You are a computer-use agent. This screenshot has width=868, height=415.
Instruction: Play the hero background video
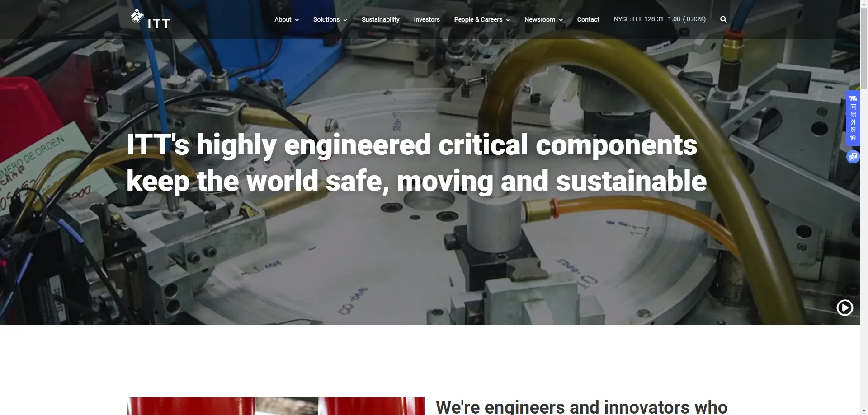pyautogui.click(x=844, y=308)
